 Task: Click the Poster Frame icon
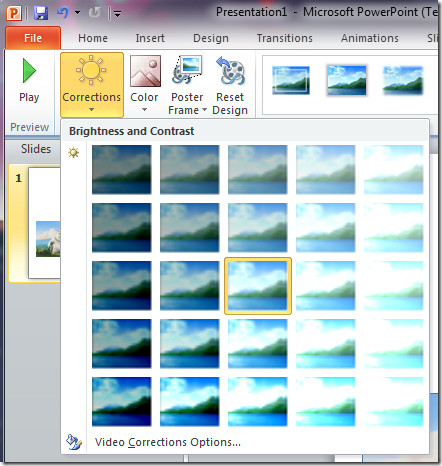coord(187,70)
